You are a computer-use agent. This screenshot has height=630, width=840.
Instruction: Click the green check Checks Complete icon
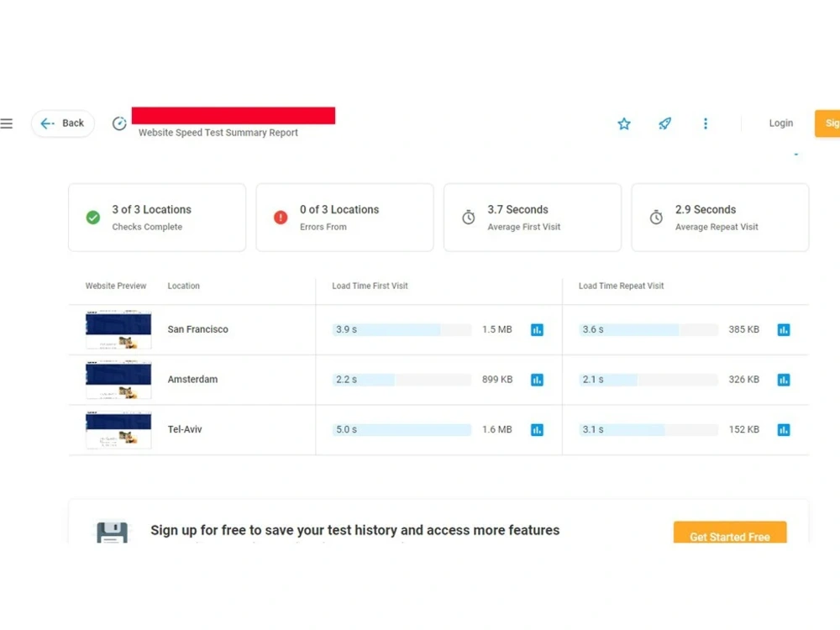tap(93, 218)
